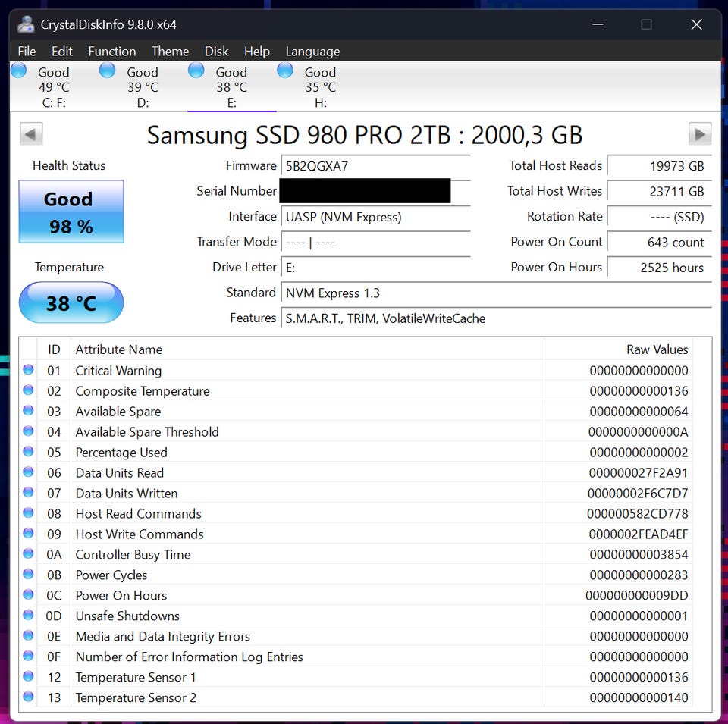Image resolution: width=728 pixels, height=724 pixels.
Task: Click the Samsung SSD 980 PRO 2TB title
Action: tap(365, 135)
